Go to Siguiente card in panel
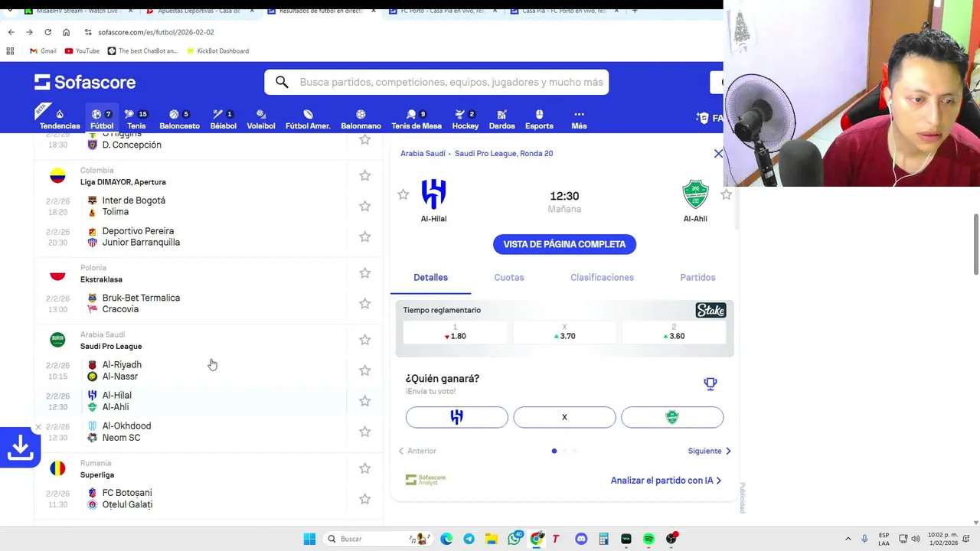 [x=710, y=451]
